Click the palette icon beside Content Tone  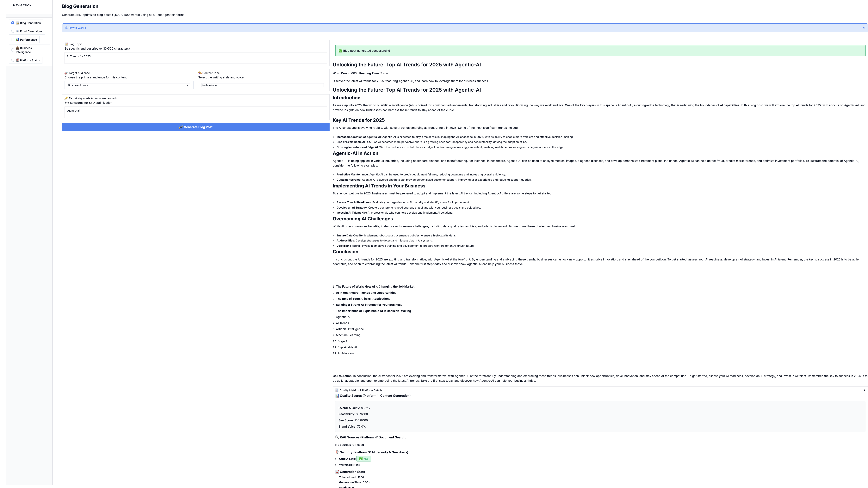(200, 73)
